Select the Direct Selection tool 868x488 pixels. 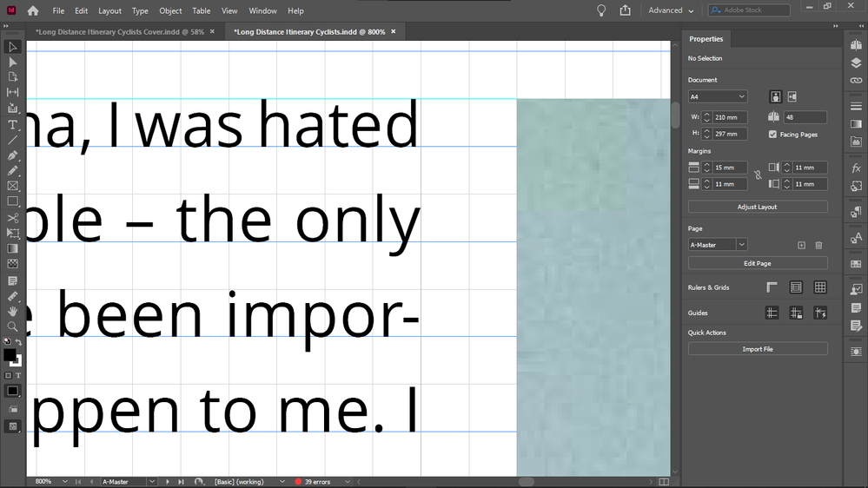click(12, 62)
